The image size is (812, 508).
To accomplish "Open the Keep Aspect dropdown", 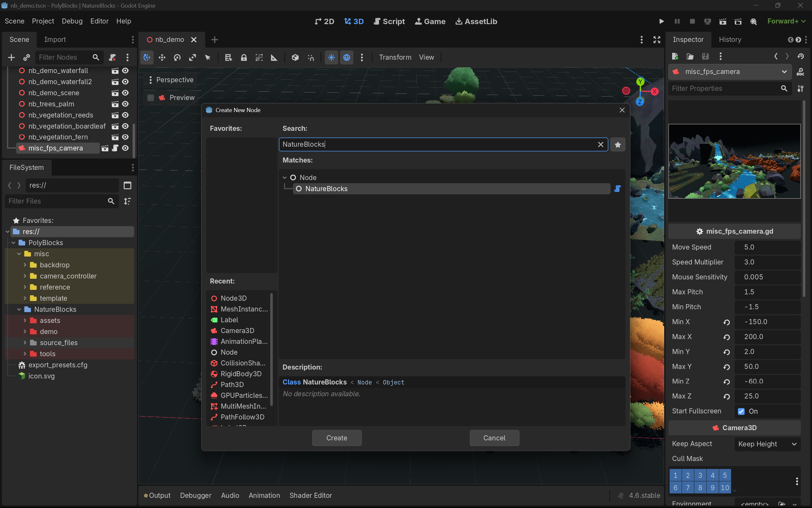I will click(x=767, y=444).
